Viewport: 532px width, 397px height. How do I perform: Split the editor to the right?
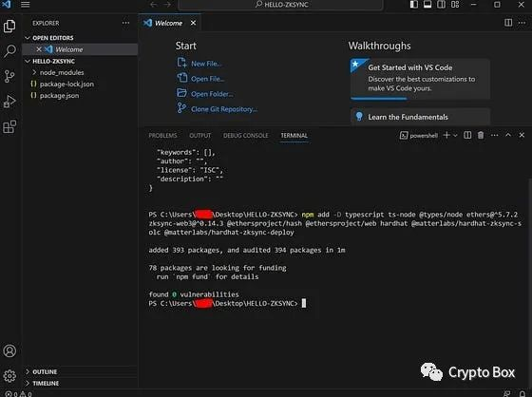pyautogui.click(x=508, y=23)
